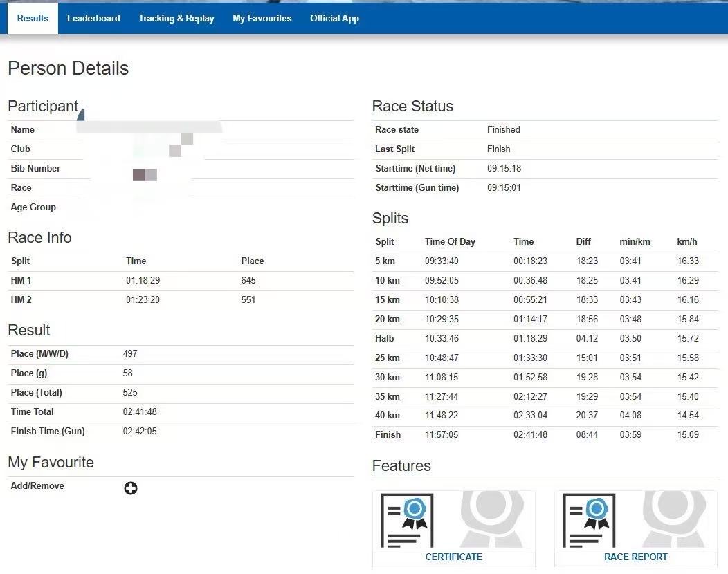
Task: Open the Leaderboard tab
Action: click(93, 18)
